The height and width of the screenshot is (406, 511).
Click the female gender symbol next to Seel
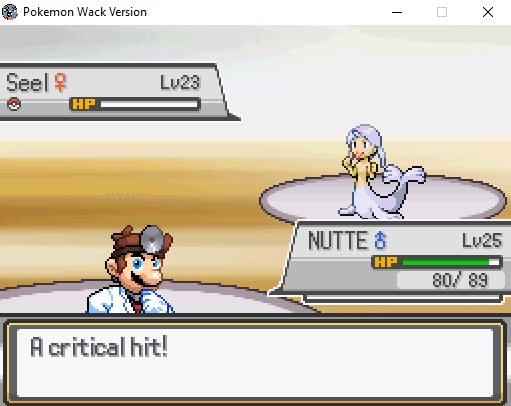(61, 82)
